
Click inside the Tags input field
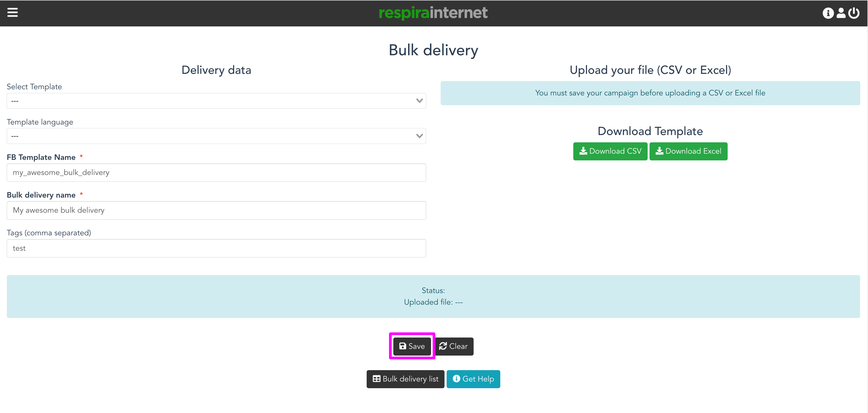pyautogui.click(x=216, y=248)
